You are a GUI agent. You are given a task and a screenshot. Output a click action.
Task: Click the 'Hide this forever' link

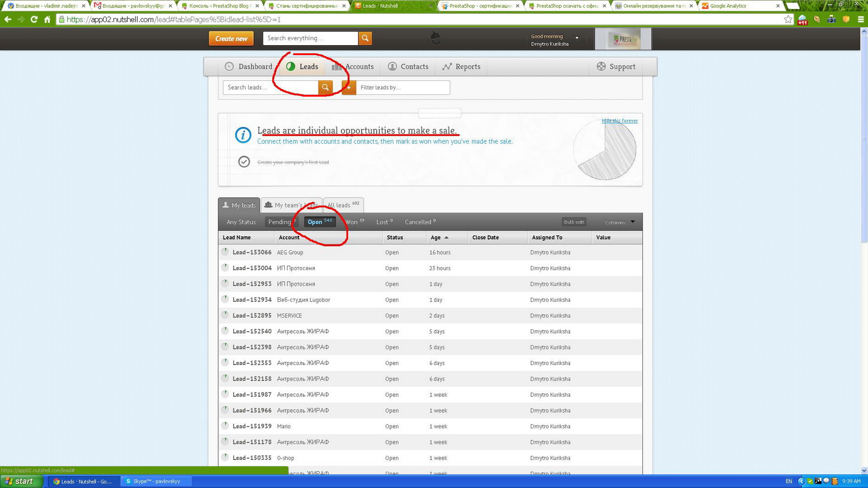620,120
